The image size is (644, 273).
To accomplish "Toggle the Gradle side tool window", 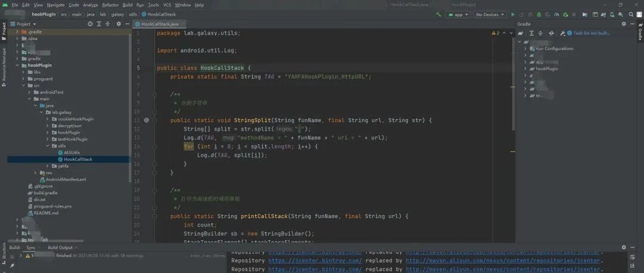I will (x=640, y=31).
